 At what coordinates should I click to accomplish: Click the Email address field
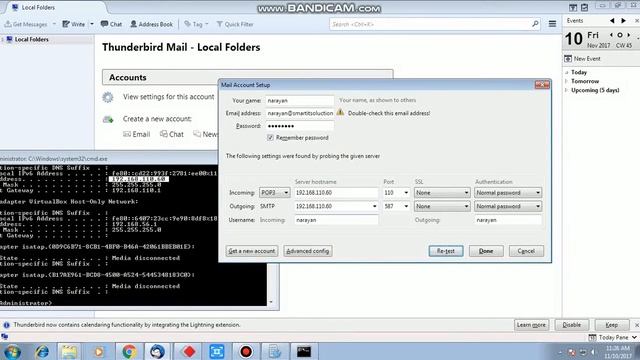[300, 113]
